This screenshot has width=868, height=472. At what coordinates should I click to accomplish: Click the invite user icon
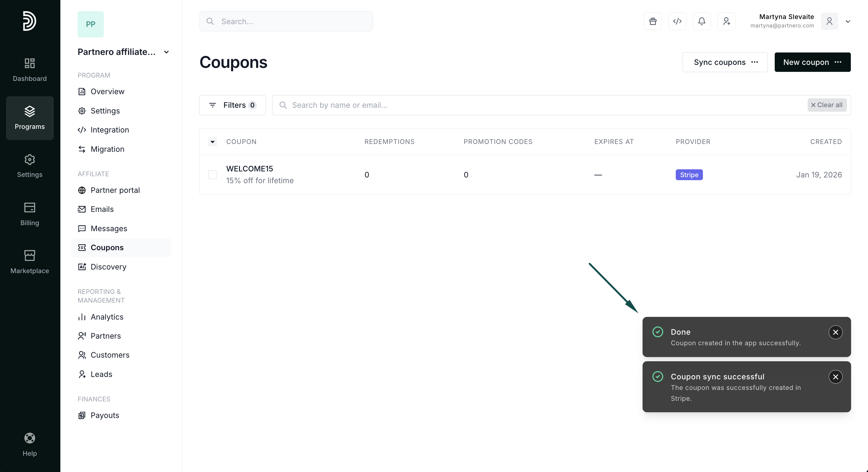point(726,21)
